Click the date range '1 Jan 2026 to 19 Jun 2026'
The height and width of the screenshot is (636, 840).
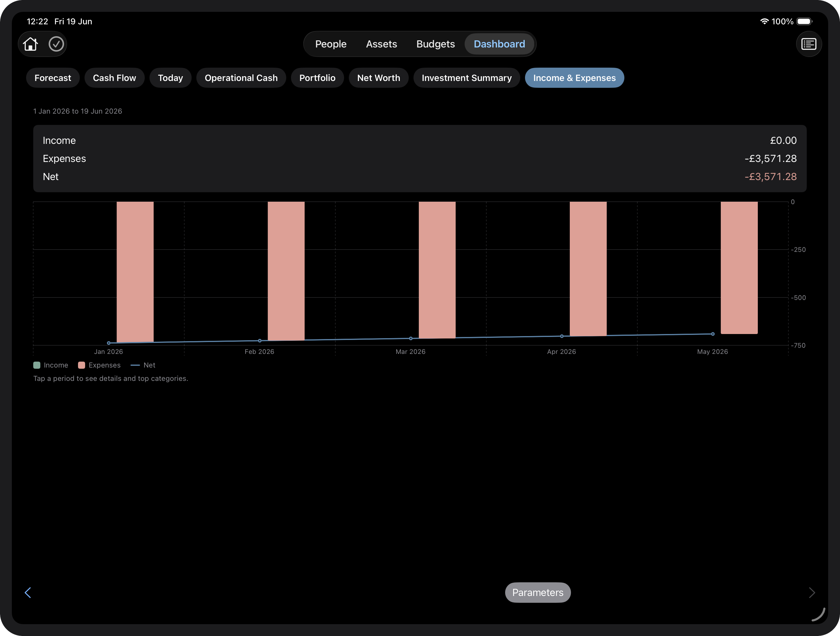(x=78, y=111)
